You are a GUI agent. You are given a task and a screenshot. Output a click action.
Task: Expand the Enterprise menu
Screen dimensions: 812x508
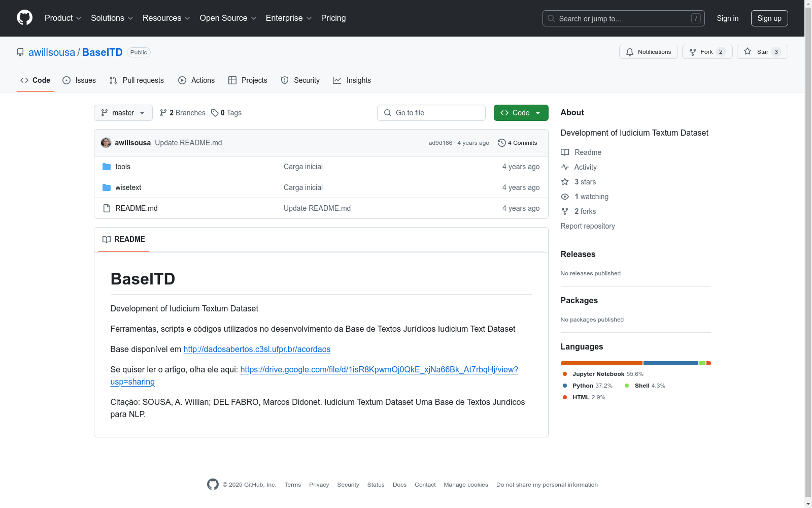tap(289, 18)
